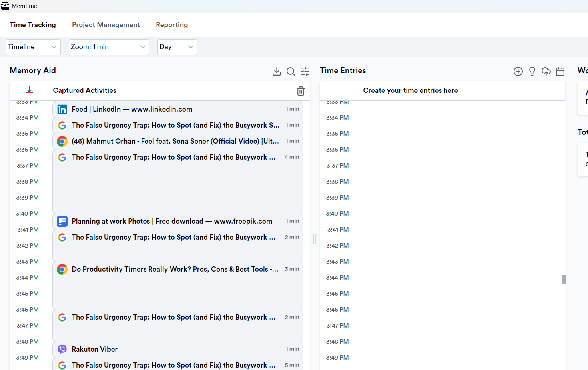
Task: Click the Captured Activities header label
Action: point(84,90)
